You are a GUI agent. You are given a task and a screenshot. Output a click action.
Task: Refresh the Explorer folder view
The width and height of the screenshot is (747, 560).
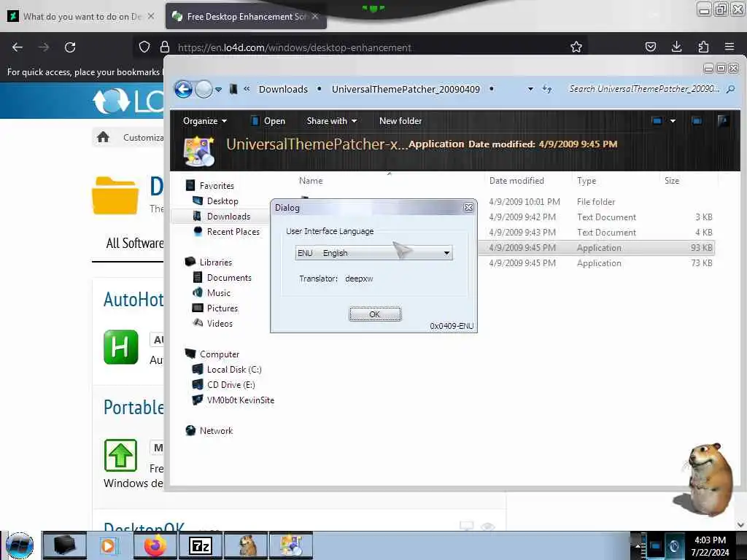coord(547,89)
